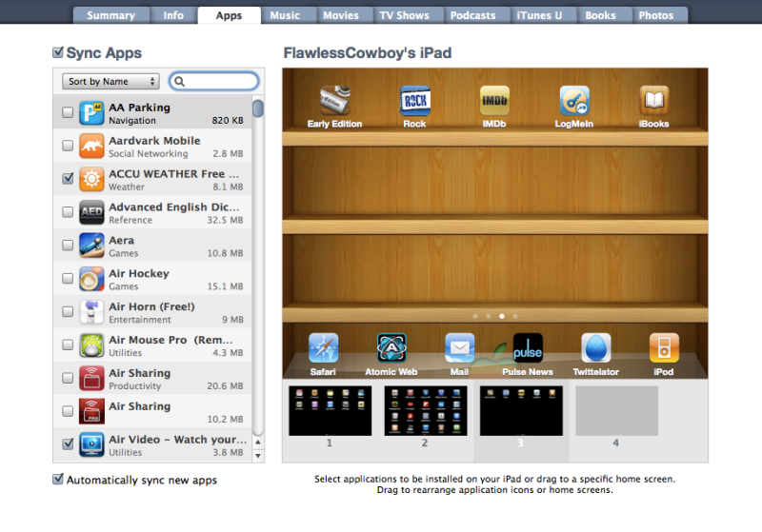Viewport: 762px width, 532px height.
Task: Click the iBooks app icon
Action: (653, 101)
